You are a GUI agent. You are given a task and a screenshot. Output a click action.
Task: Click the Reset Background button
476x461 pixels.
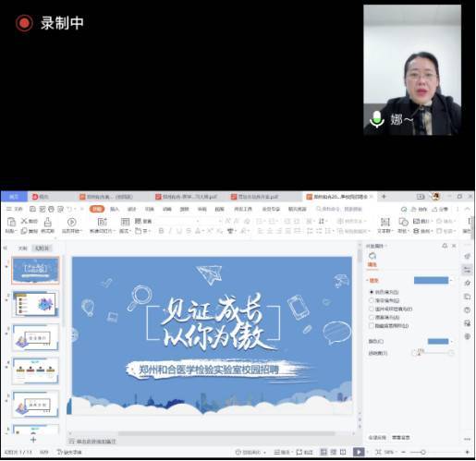pyautogui.click(x=401, y=438)
